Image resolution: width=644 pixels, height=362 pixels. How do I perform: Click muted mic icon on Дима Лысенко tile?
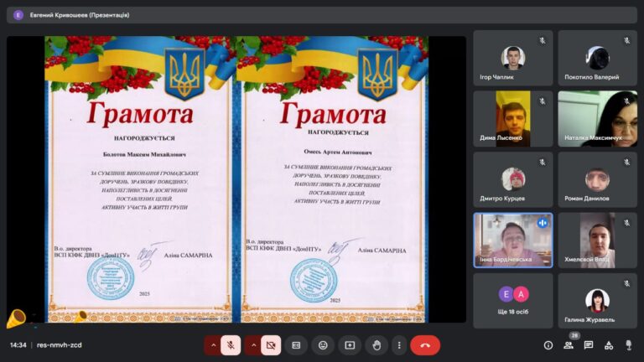point(543,101)
